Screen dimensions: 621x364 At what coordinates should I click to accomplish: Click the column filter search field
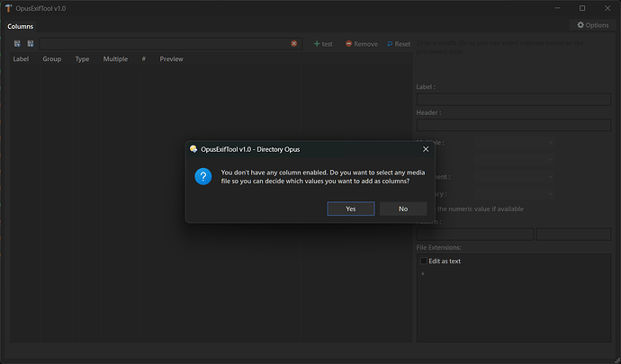[164, 43]
